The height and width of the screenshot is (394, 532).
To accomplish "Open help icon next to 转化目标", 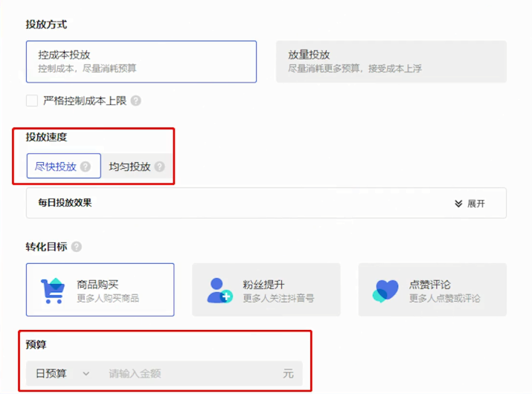I will coord(77,247).
